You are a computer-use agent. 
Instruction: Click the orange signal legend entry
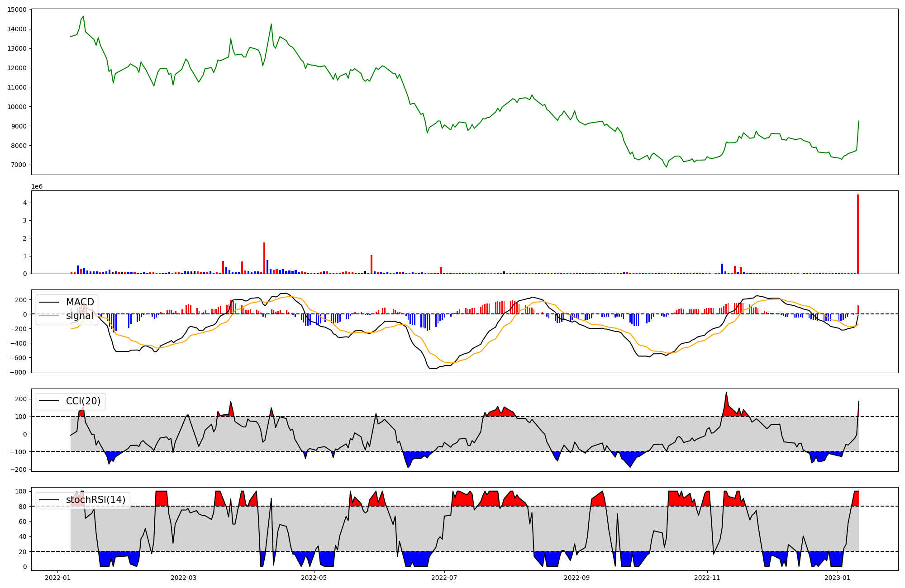[x=80, y=316]
